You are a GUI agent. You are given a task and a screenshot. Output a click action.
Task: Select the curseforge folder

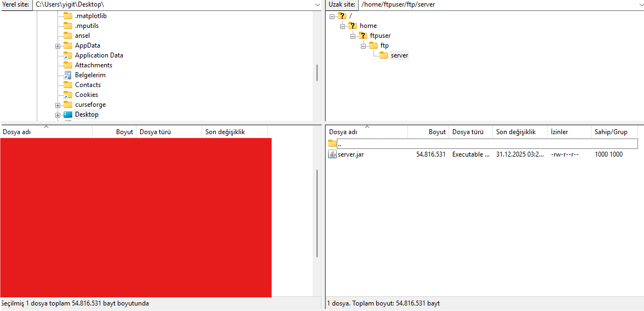90,105
